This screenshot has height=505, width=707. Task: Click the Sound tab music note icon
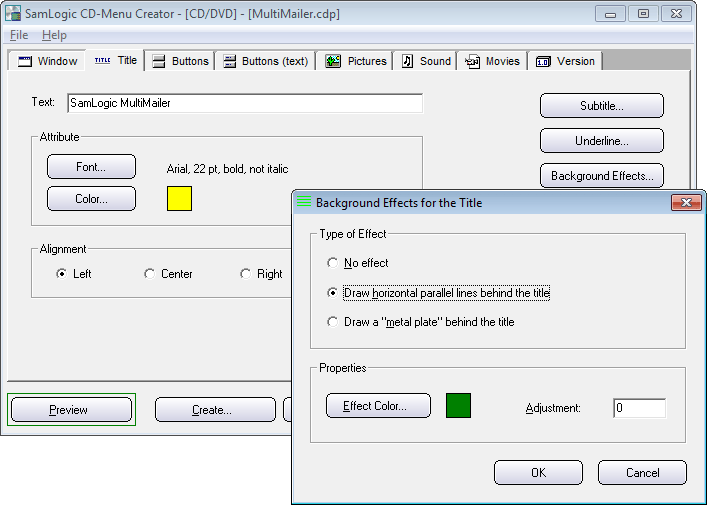pyautogui.click(x=407, y=61)
